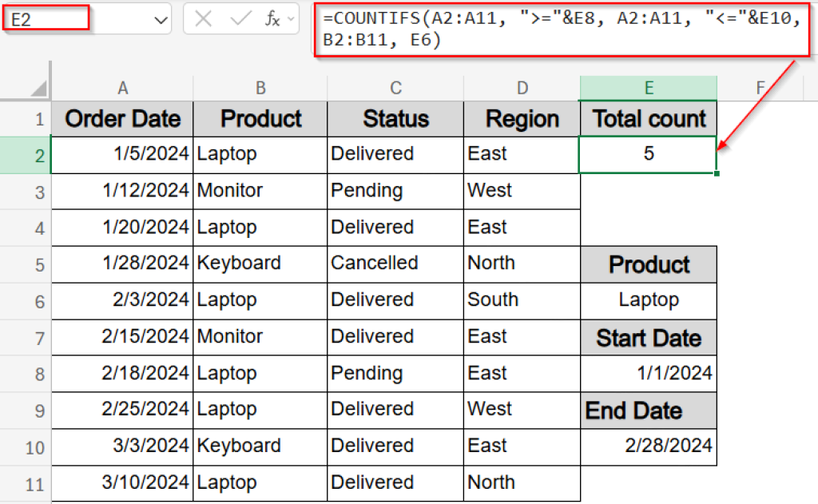The image size is (818, 504).
Task: Select the 2/28/2024 end date cell
Action: point(649,447)
